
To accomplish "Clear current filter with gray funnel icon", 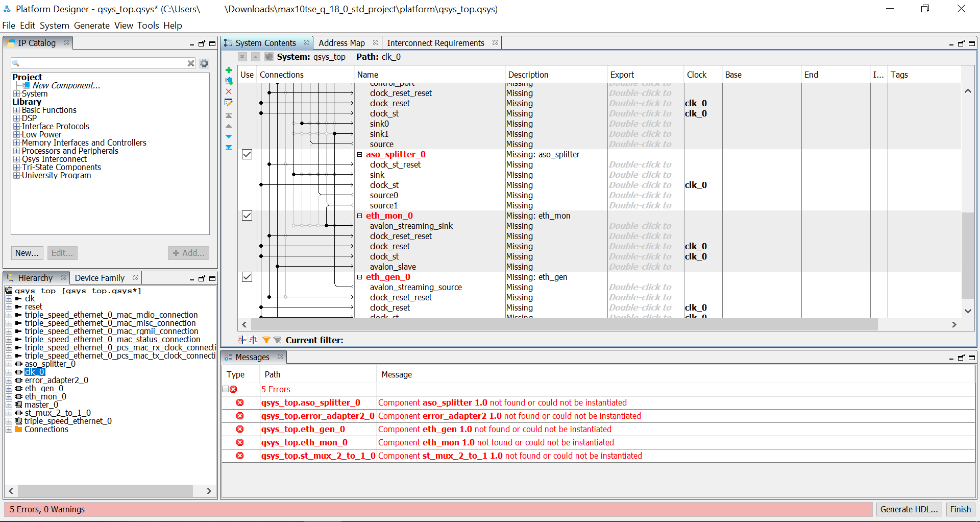I will [277, 340].
